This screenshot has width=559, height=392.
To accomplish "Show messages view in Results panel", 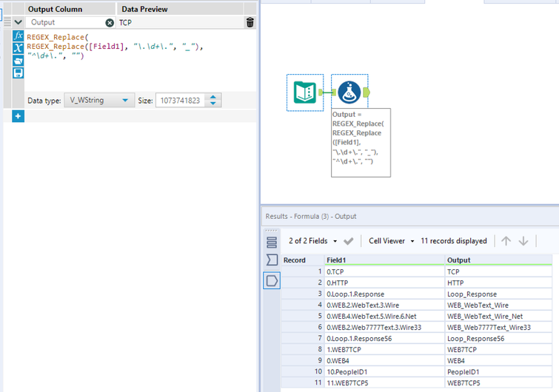I will (x=272, y=242).
